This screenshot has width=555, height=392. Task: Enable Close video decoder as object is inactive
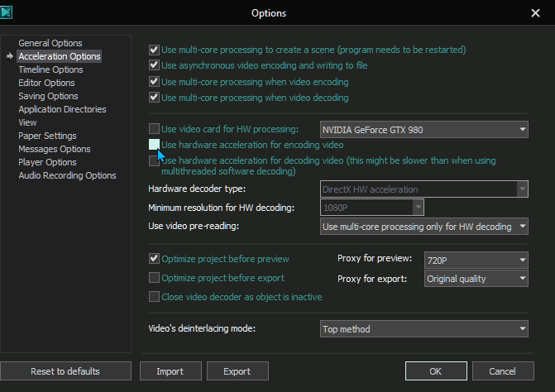154,296
